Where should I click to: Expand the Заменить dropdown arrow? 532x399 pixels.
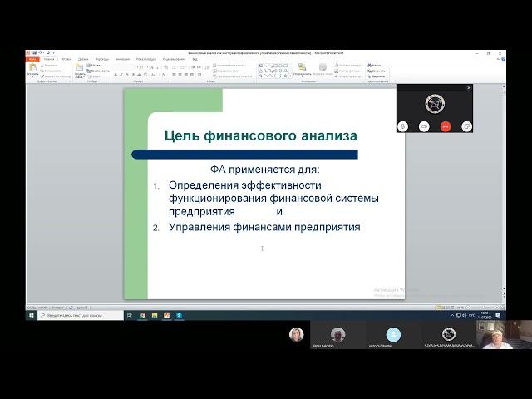click(x=387, y=71)
